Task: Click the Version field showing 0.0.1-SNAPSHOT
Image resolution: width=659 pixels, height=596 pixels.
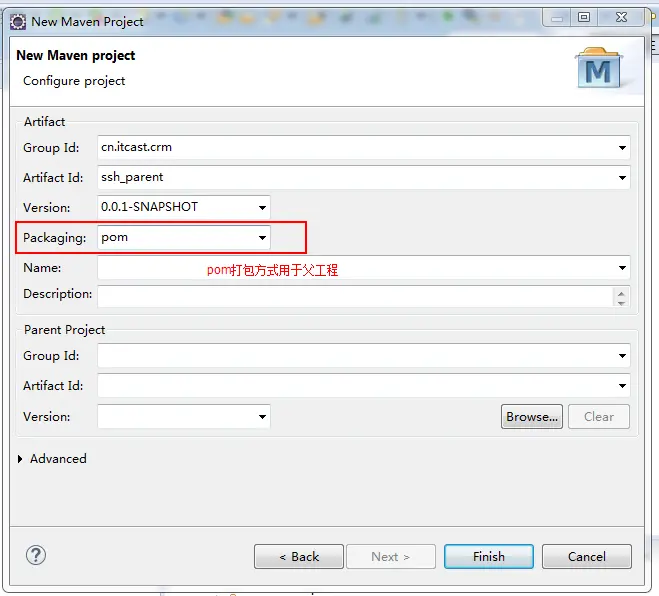Action: coord(184,207)
